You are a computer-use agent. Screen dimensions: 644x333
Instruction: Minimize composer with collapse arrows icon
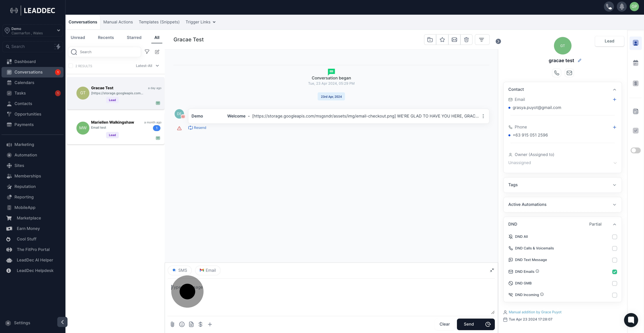[x=492, y=270]
